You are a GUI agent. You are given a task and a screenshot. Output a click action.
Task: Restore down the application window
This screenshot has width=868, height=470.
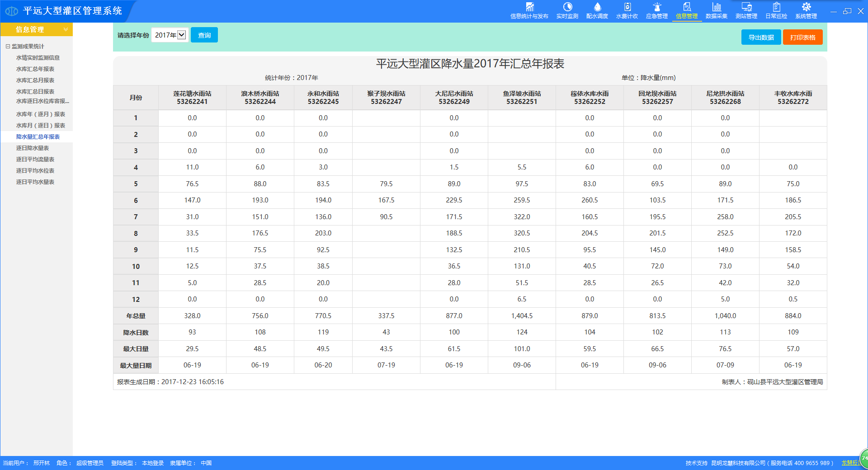coord(847,11)
